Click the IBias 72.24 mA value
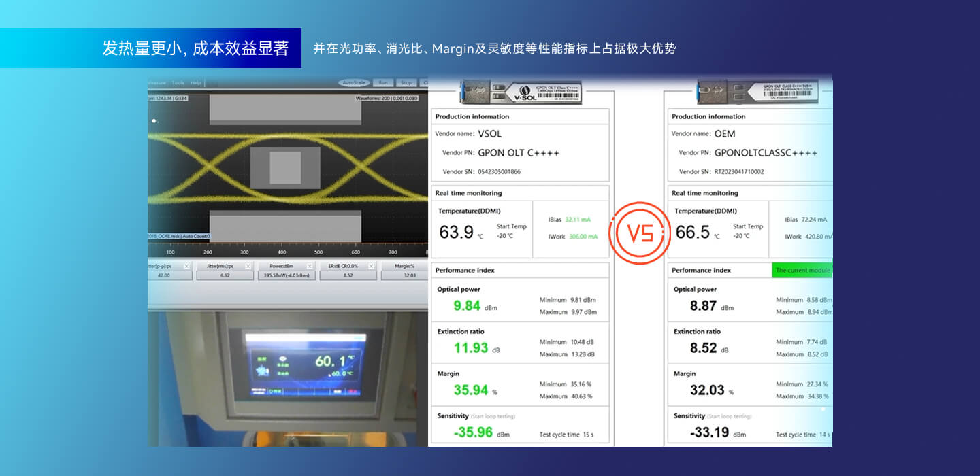This screenshot has height=476, width=980. (814, 220)
